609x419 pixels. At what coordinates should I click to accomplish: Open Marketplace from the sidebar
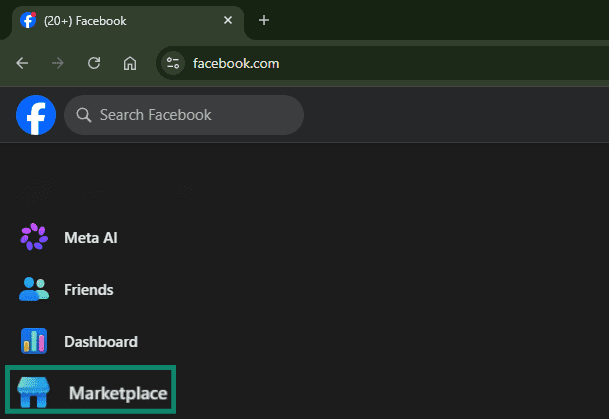click(x=90, y=389)
